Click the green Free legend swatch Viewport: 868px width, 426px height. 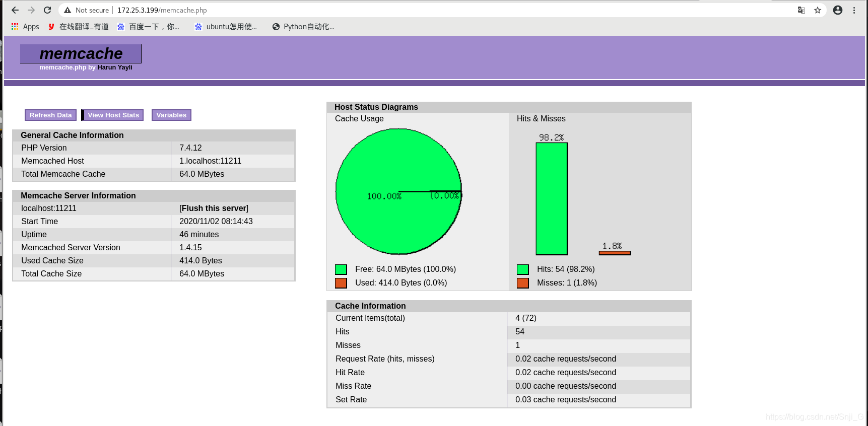coord(341,269)
